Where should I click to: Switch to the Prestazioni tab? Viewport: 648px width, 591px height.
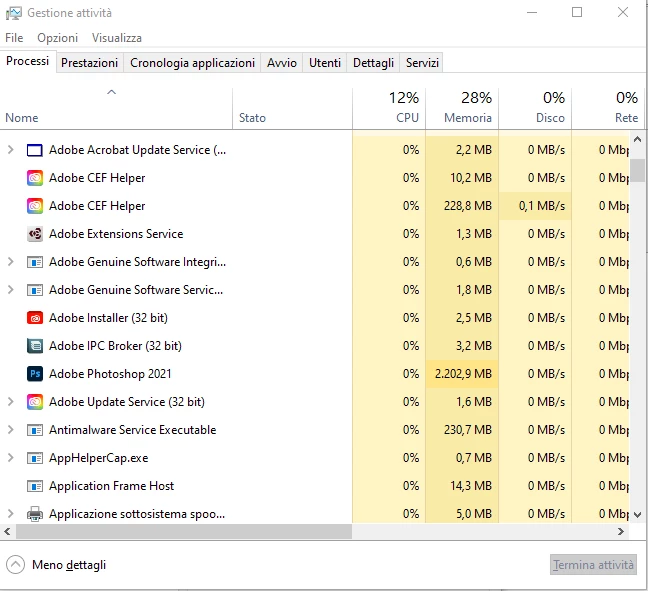90,63
